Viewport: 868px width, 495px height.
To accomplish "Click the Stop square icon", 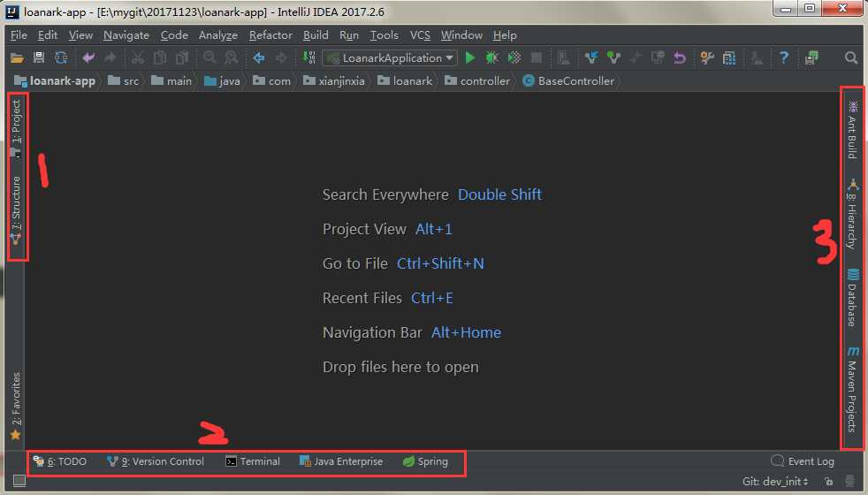I will (x=537, y=57).
